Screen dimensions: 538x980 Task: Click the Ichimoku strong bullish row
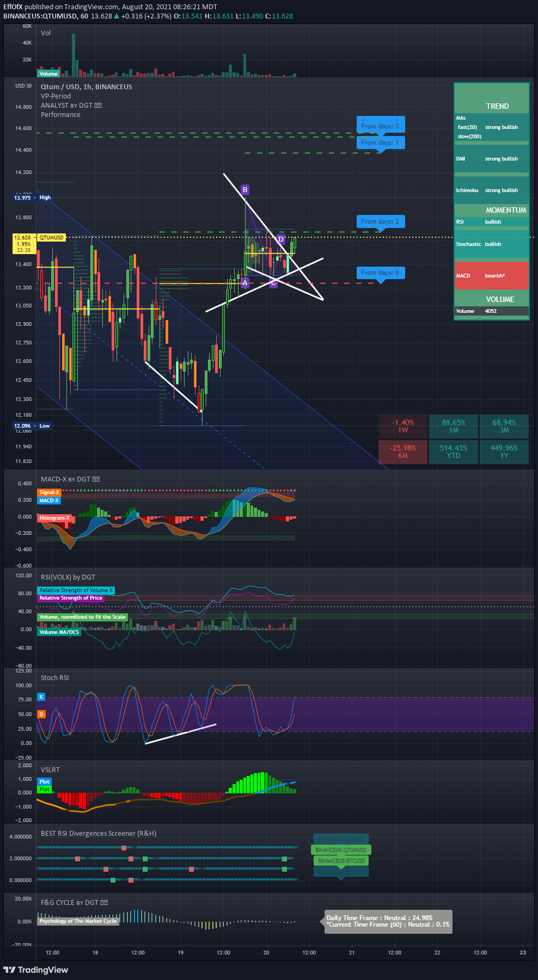point(492,190)
